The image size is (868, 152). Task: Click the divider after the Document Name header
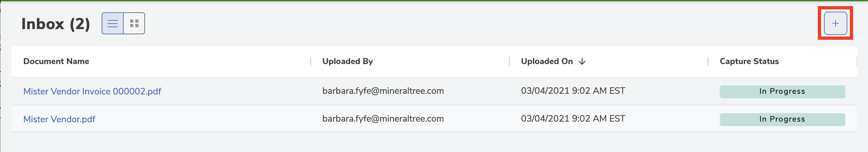311,61
